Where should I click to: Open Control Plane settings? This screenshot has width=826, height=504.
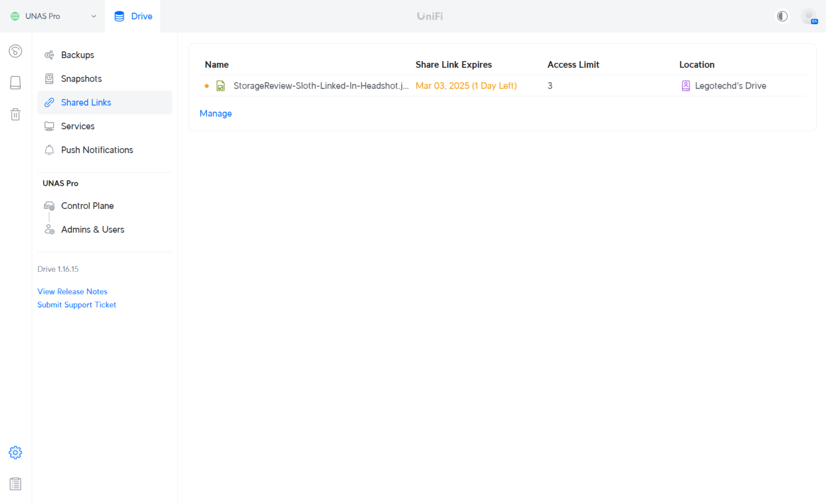click(105, 206)
